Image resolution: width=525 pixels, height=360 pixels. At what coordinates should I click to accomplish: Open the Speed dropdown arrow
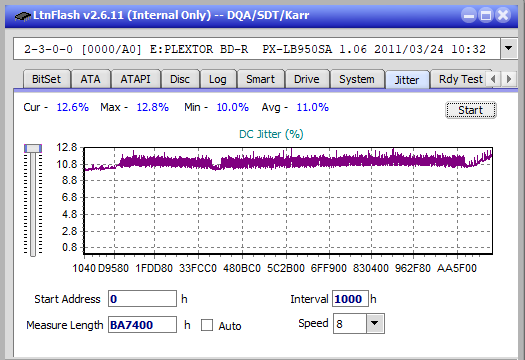(x=375, y=323)
